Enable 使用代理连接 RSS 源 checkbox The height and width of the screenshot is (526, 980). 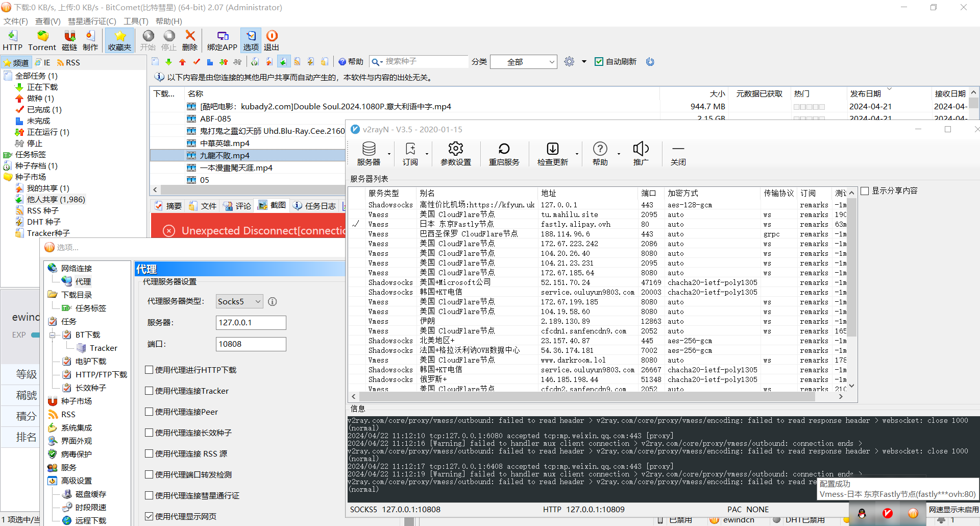[x=149, y=453]
